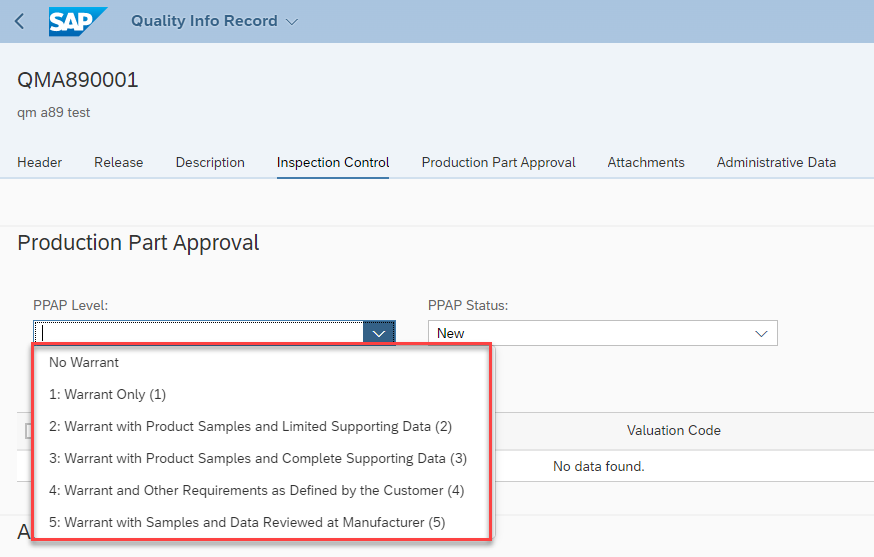The width and height of the screenshot is (874, 557).
Task: Click the SAP logo
Action: pyautogui.click(x=76, y=21)
